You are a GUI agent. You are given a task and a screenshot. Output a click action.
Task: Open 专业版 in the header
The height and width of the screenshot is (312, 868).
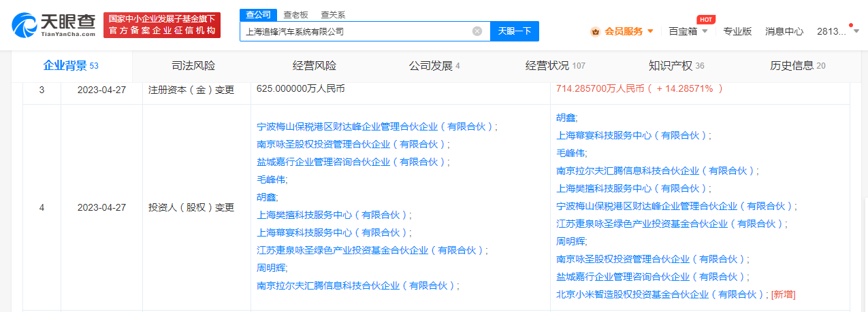coord(737,31)
